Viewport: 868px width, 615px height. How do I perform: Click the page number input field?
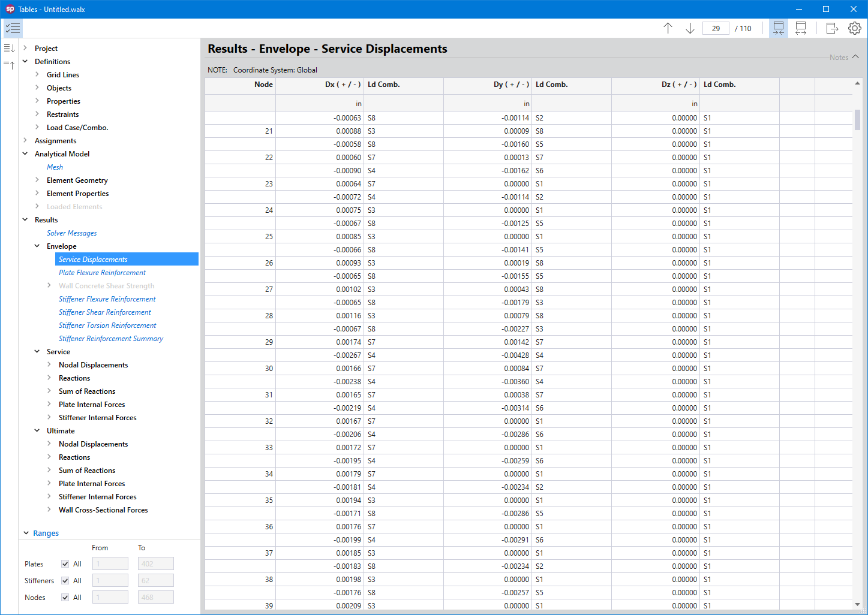tap(716, 28)
